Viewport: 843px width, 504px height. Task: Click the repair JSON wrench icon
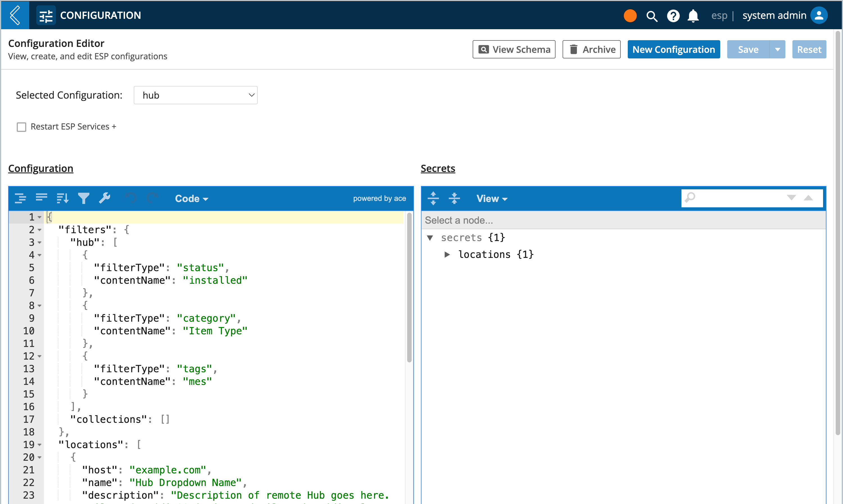105,198
